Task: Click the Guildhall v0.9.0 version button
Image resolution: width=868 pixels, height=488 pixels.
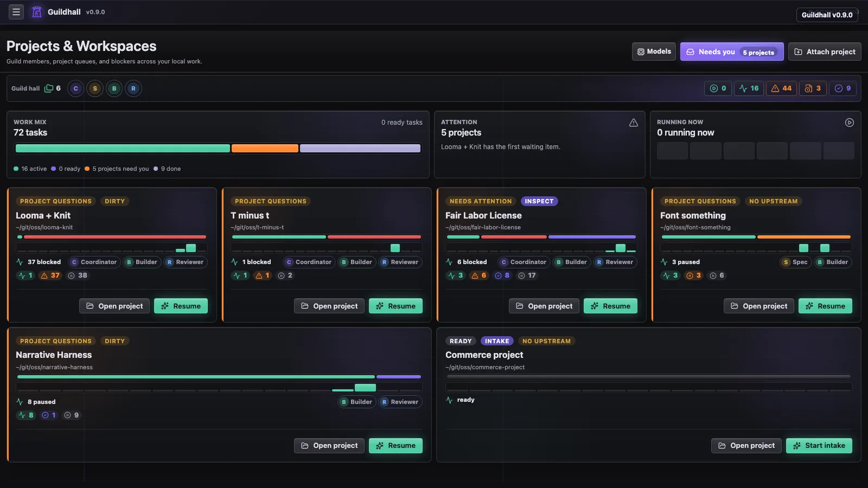Action: pyautogui.click(x=827, y=15)
